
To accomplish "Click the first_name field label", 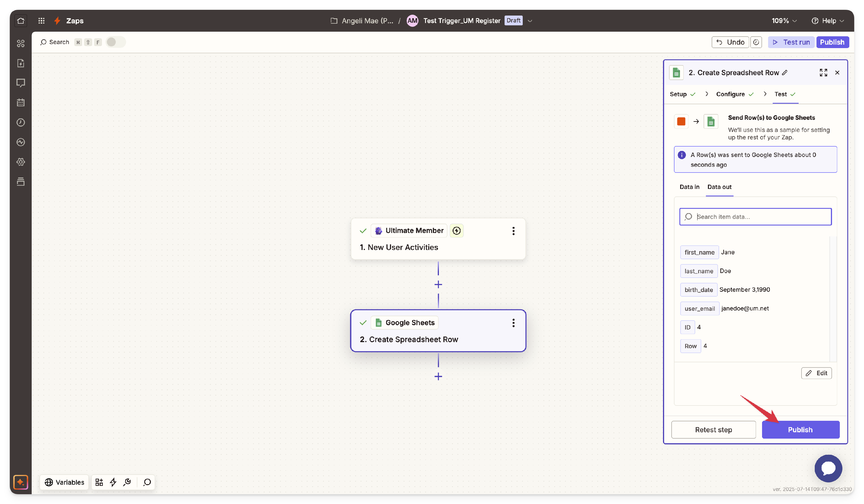I will click(x=699, y=252).
